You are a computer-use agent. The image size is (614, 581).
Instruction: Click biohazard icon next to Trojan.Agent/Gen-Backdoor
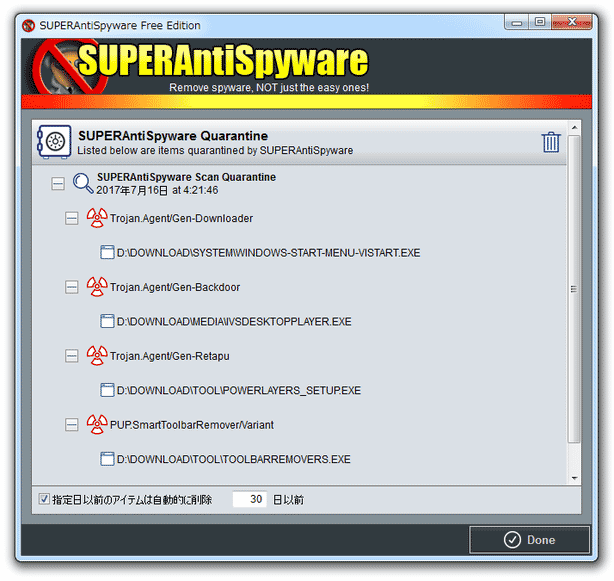(x=97, y=287)
